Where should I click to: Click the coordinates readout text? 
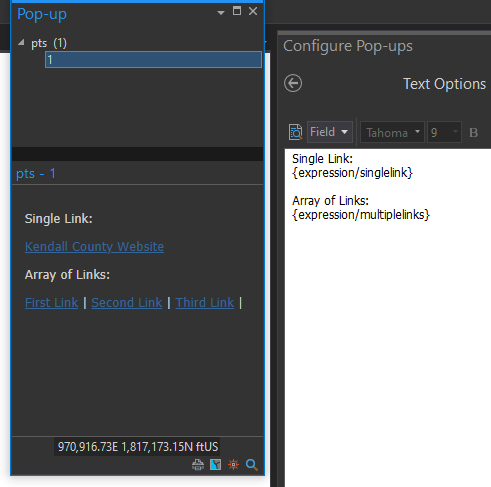click(x=138, y=447)
